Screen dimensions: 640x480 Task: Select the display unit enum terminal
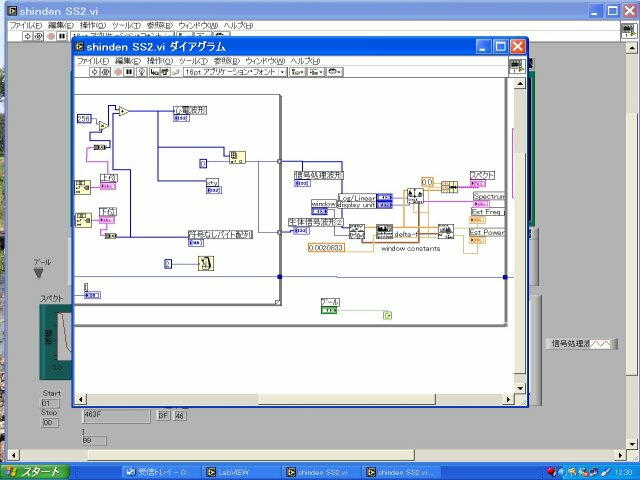pyautogui.click(x=384, y=205)
